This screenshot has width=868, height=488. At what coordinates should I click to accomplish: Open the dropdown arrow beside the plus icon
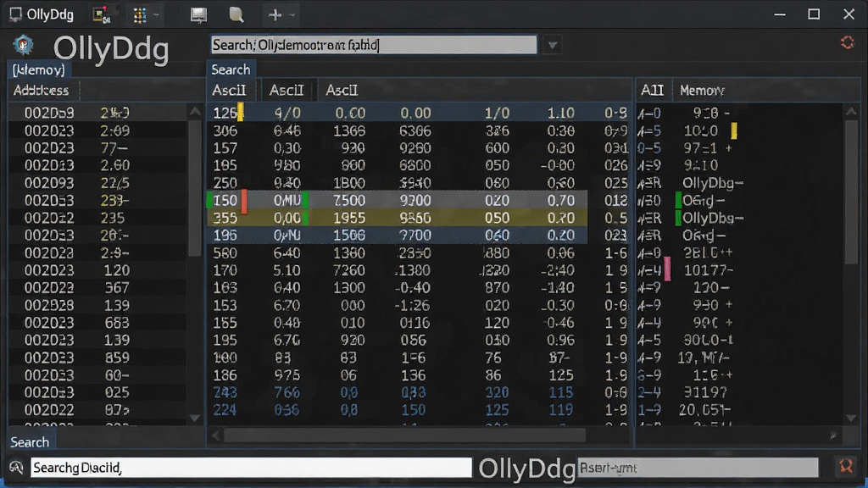point(292,15)
